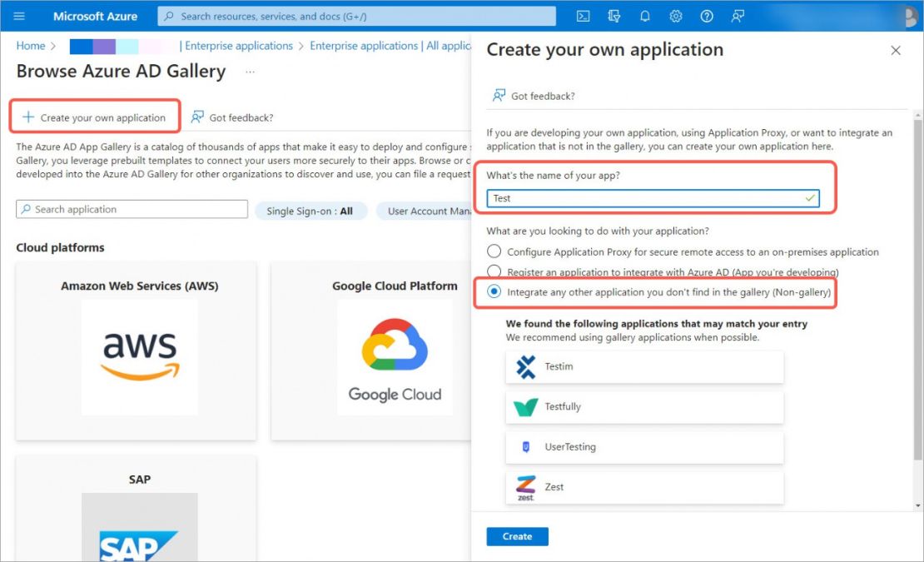
Task: Go to Home breadcrumb
Action: pyautogui.click(x=31, y=46)
